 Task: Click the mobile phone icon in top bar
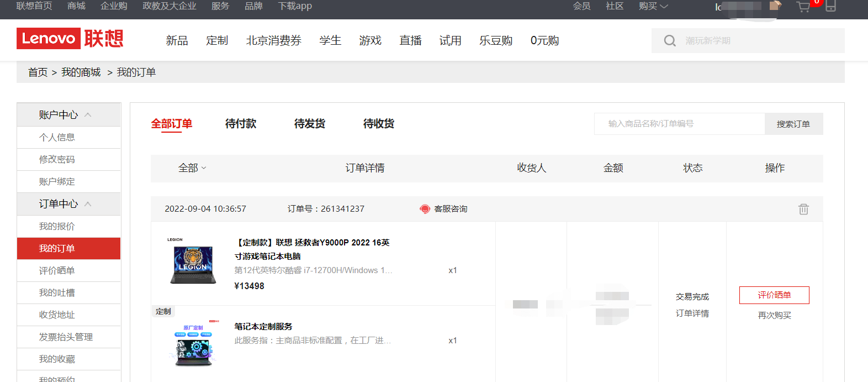(x=830, y=6)
